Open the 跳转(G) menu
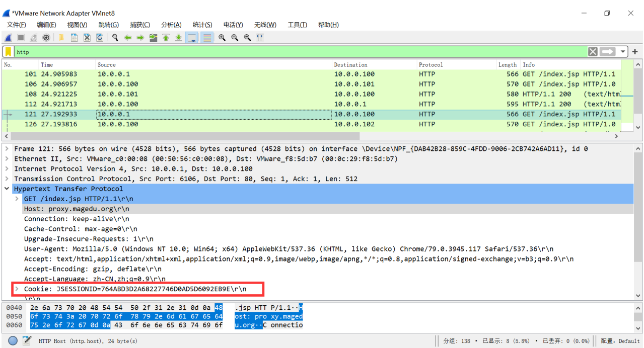Viewport: 644px width, 348px height. pyautogui.click(x=109, y=25)
